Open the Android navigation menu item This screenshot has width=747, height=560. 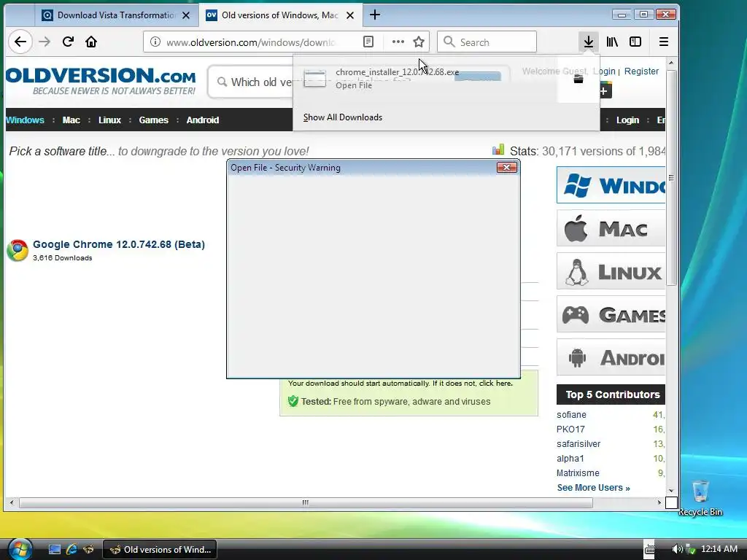[203, 120]
